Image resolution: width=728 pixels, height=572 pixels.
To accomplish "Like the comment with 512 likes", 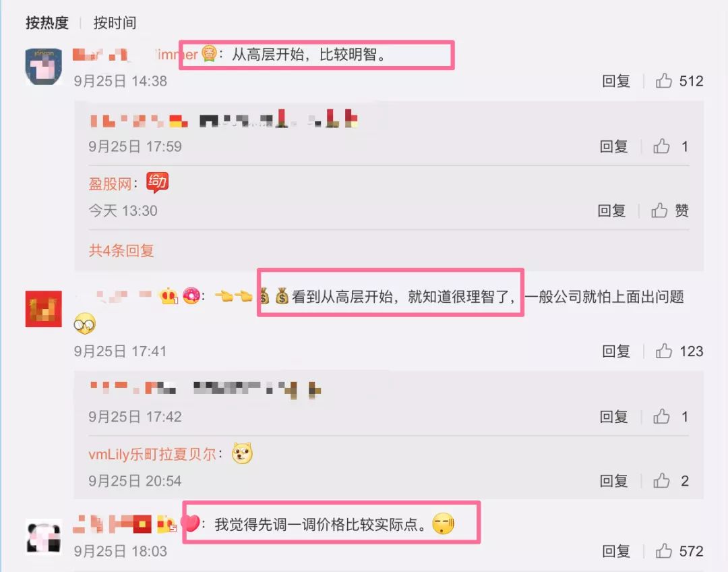I will (664, 81).
